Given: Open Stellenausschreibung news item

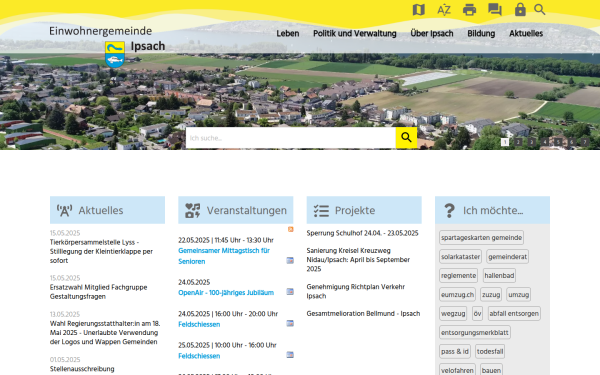Looking at the screenshot, I should pos(82,369).
